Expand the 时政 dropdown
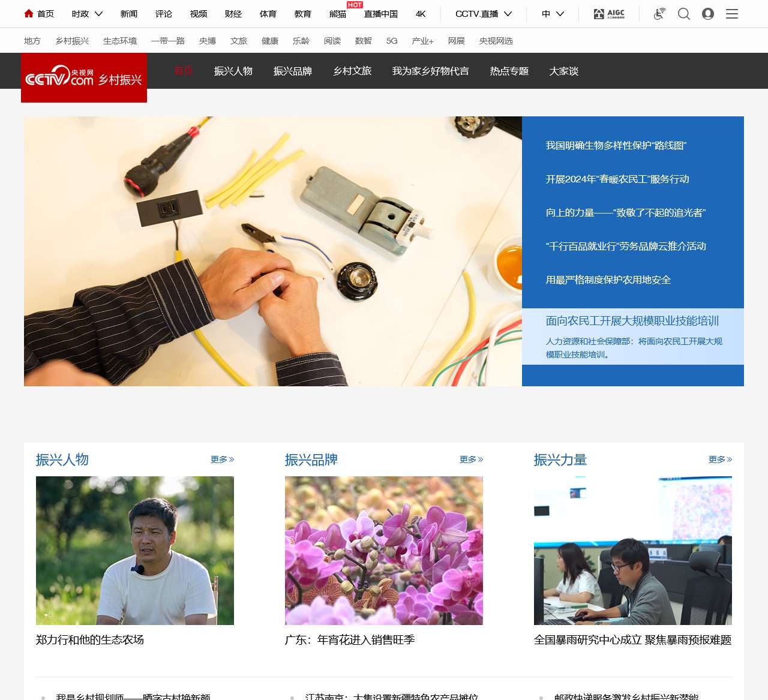The image size is (768, 700). click(87, 14)
